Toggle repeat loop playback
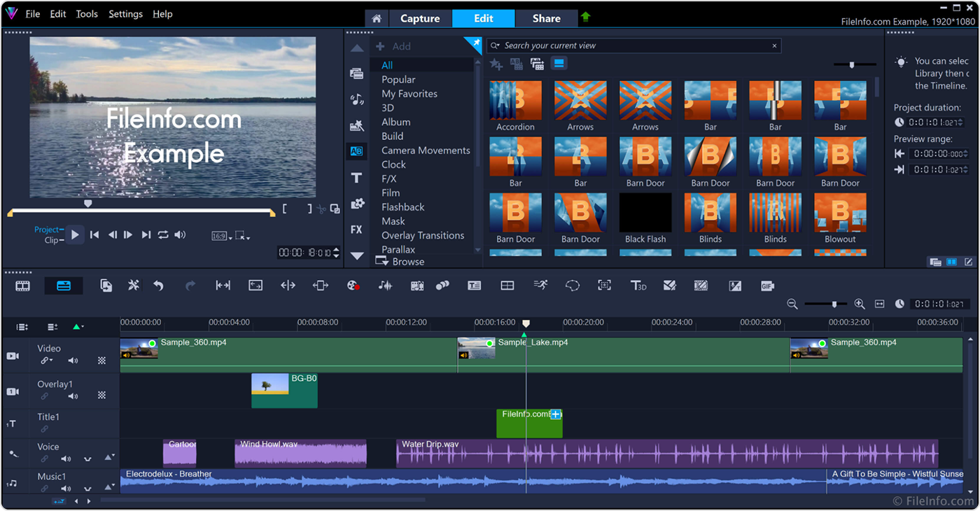The image size is (980, 511). click(x=163, y=235)
